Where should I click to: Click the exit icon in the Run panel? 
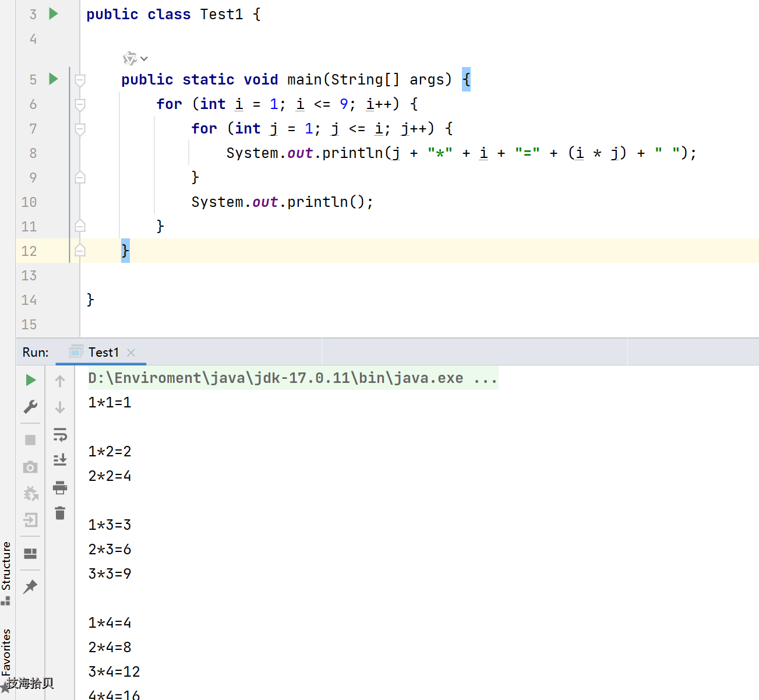pyautogui.click(x=31, y=520)
